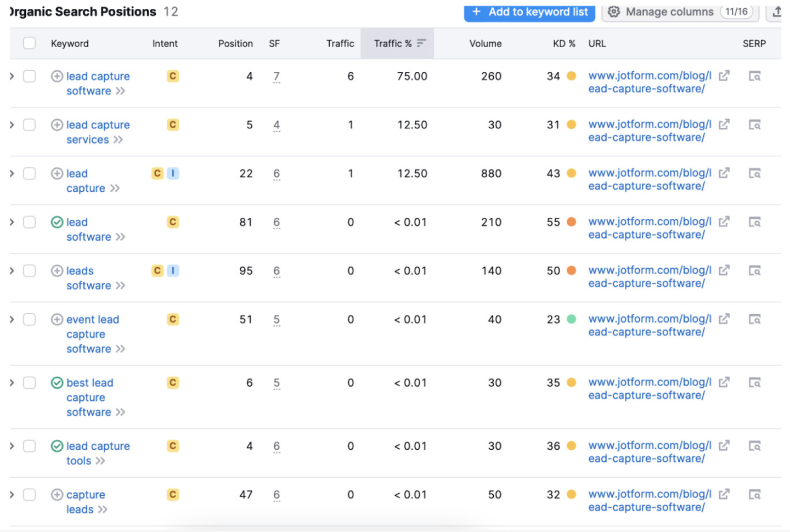The width and height of the screenshot is (790, 532).
Task: Toggle the select-all checkbox in header
Action: (30, 43)
